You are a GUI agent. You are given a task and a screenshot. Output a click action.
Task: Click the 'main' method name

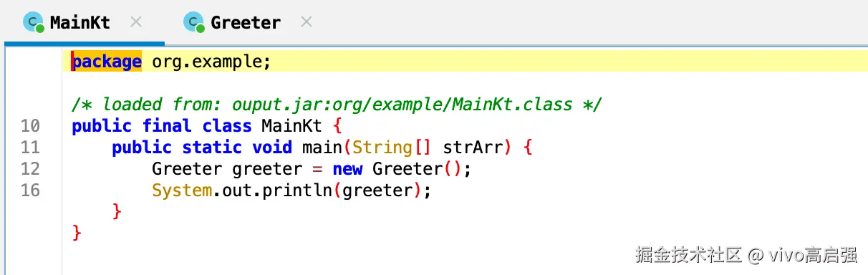click(322, 148)
